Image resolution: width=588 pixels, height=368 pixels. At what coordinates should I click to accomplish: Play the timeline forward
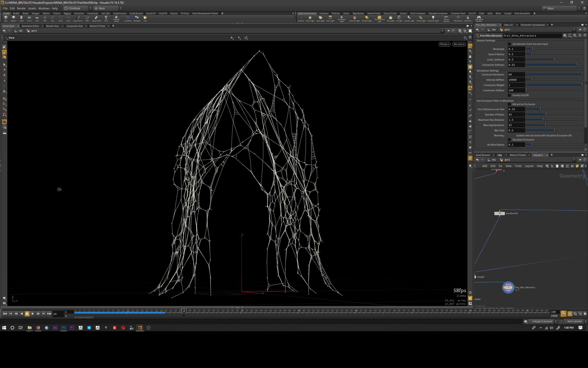tap(33, 314)
